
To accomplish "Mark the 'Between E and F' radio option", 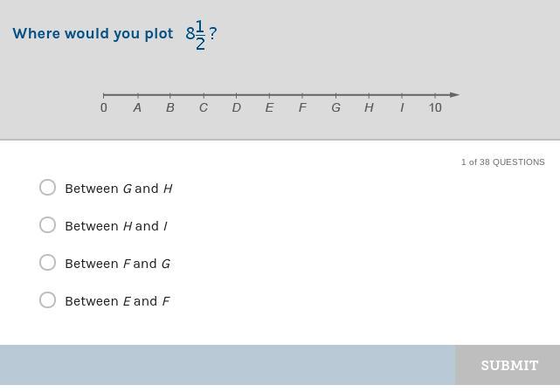I will click(48, 300).
